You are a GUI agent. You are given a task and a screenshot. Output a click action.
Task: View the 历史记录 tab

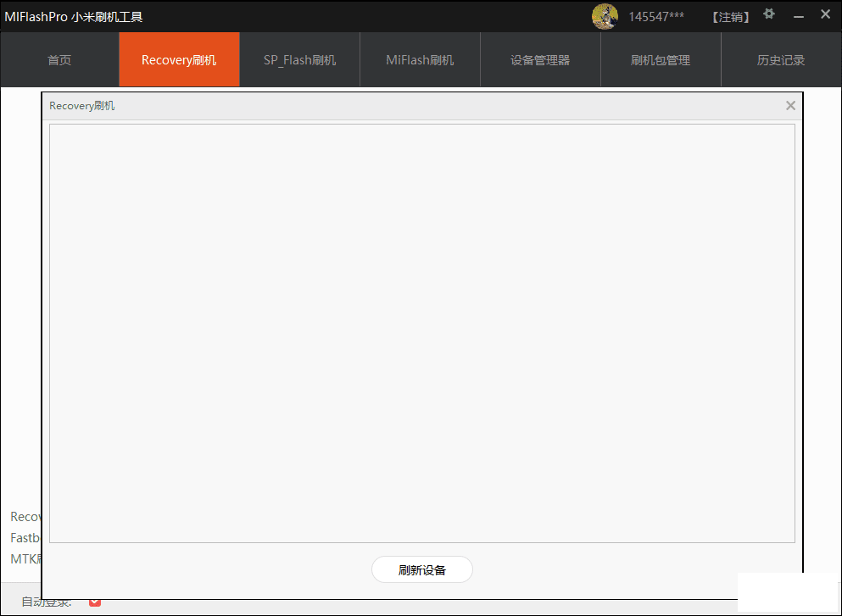781,59
